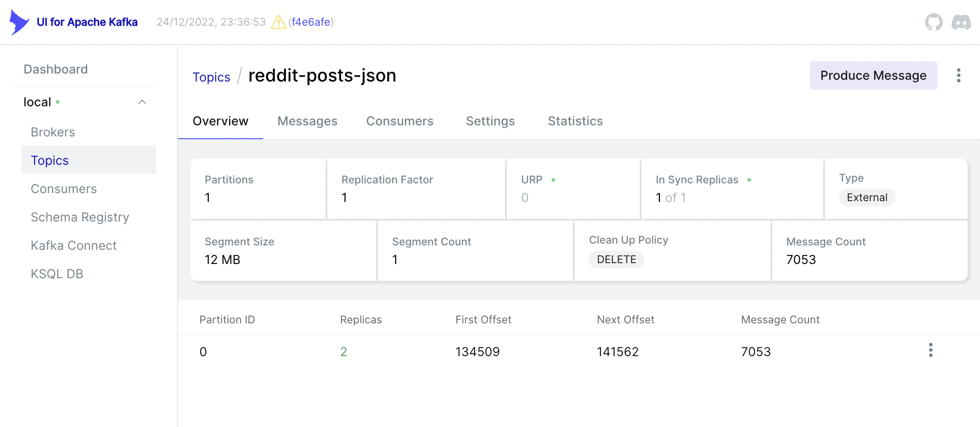Switch to the Consumers tab
The height and width of the screenshot is (427, 980).
(400, 121)
